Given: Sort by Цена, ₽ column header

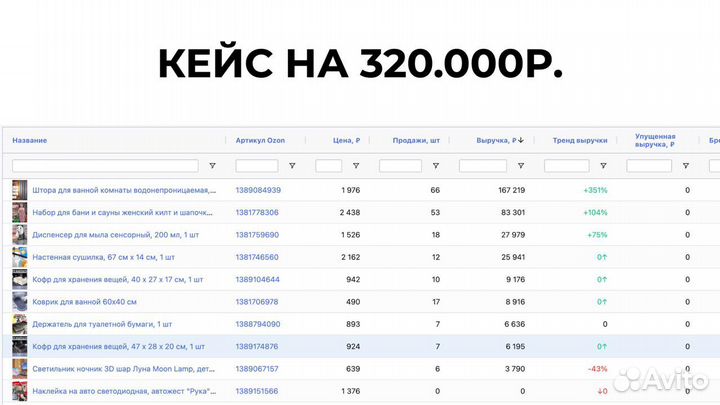Looking at the screenshot, I should (347, 141).
